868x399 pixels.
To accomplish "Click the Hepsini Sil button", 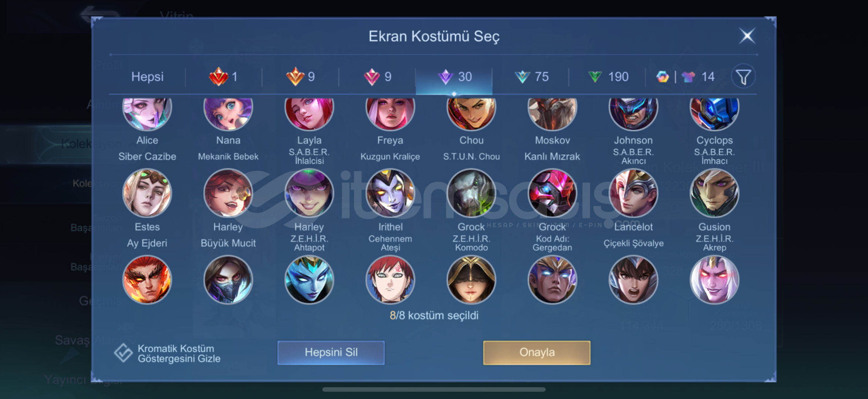I will [331, 352].
